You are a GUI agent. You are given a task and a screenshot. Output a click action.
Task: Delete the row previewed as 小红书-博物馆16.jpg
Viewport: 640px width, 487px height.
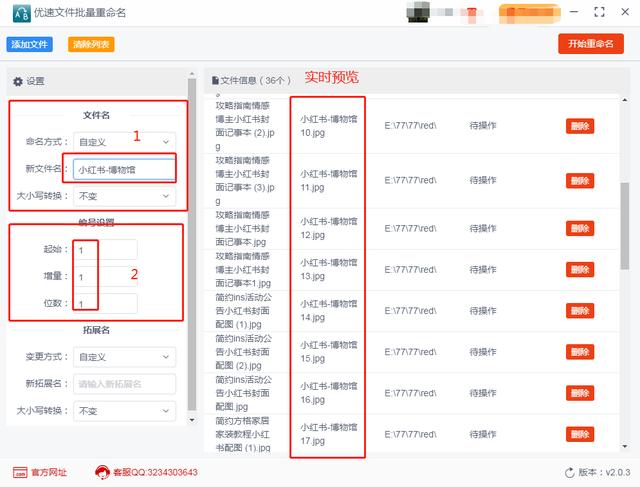point(580,394)
